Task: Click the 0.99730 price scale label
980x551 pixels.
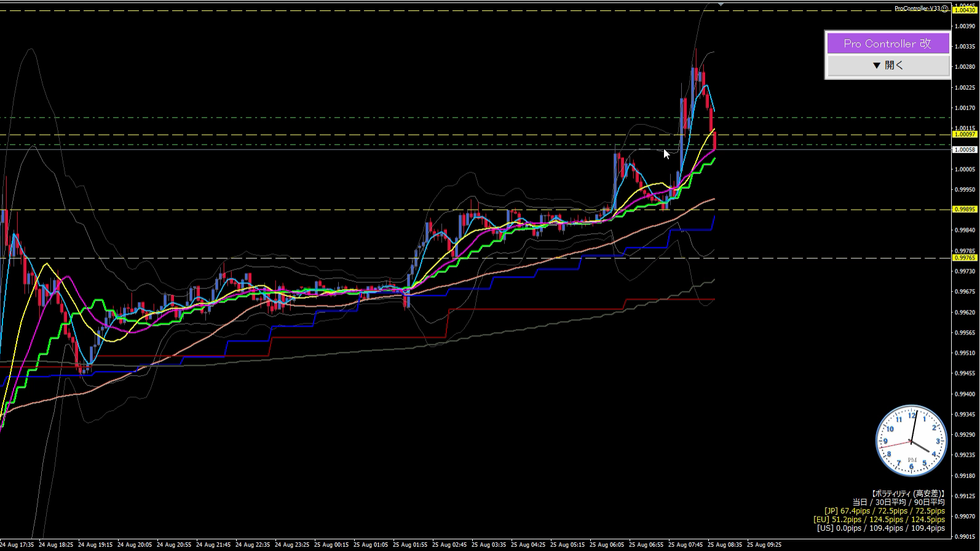Action: pyautogui.click(x=965, y=271)
